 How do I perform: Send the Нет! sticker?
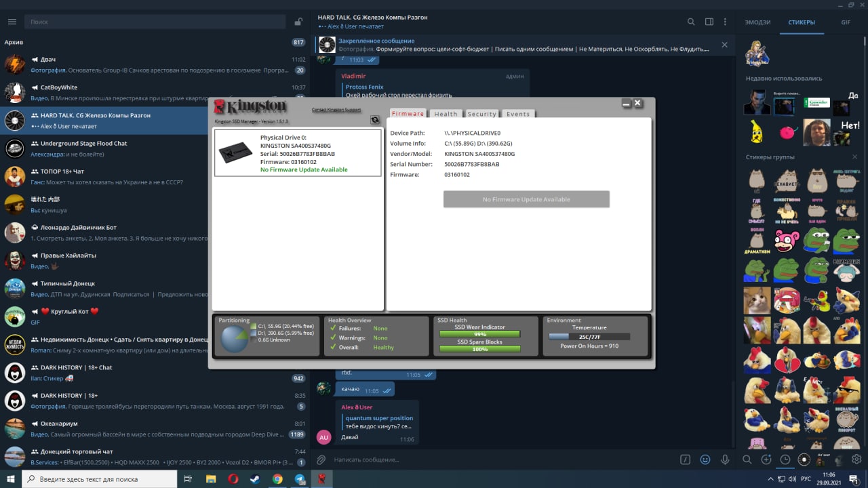click(x=846, y=131)
